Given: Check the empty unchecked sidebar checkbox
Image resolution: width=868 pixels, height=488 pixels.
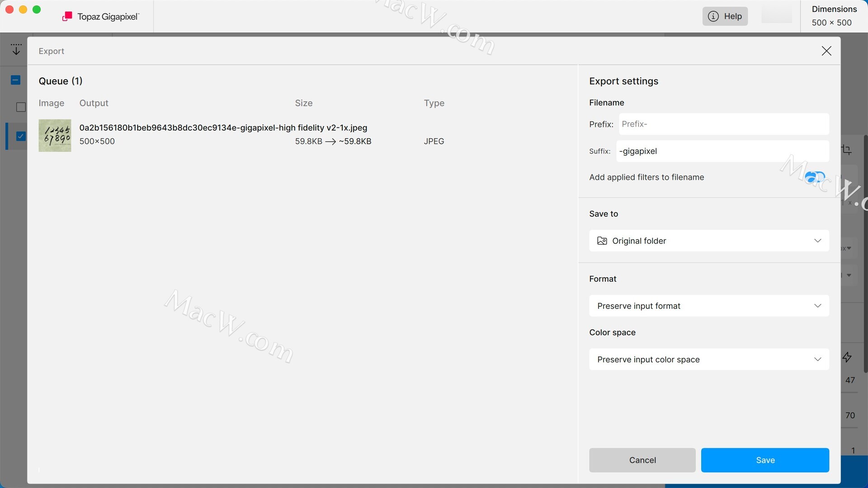Looking at the screenshot, I should [x=21, y=107].
